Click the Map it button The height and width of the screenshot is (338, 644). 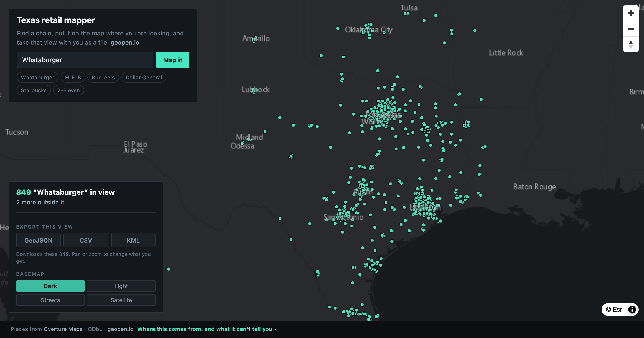pyautogui.click(x=173, y=60)
